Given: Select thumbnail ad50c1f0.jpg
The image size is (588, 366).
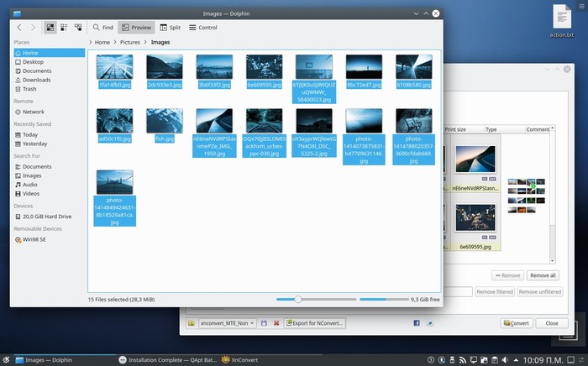Looking at the screenshot, I should [x=114, y=121].
